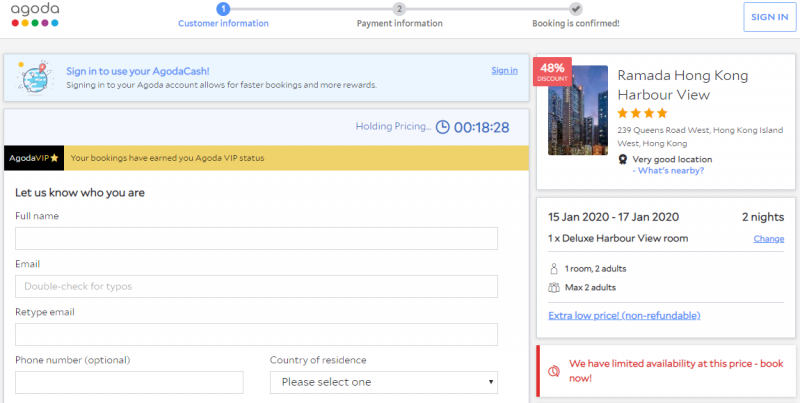Click the Let us know who you are heading
This screenshot has height=403, width=800.
(80, 193)
